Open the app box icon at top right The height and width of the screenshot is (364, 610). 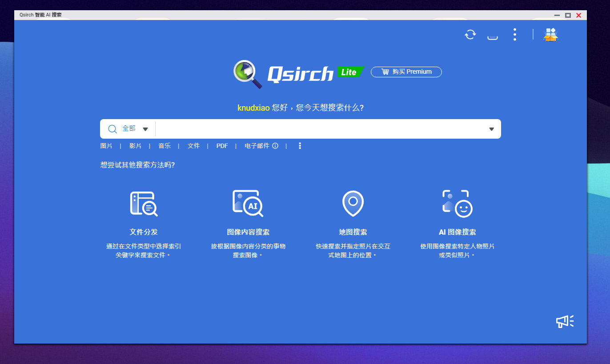coord(550,35)
